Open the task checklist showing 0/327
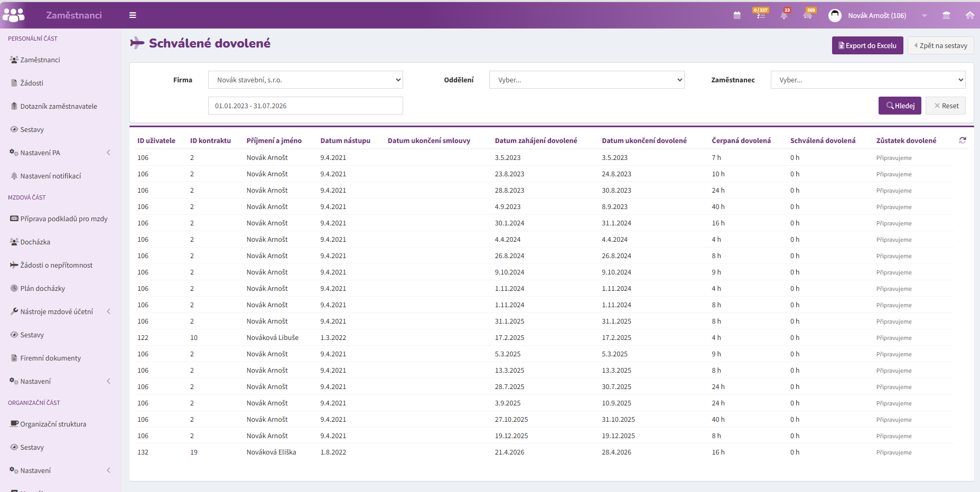This screenshot has width=980, height=492. [761, 14]
